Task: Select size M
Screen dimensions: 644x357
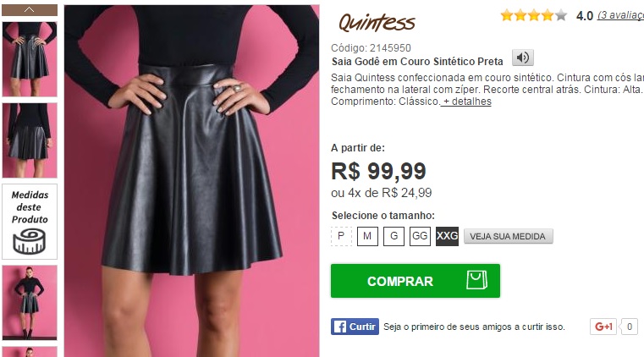Action: (367, 236)
